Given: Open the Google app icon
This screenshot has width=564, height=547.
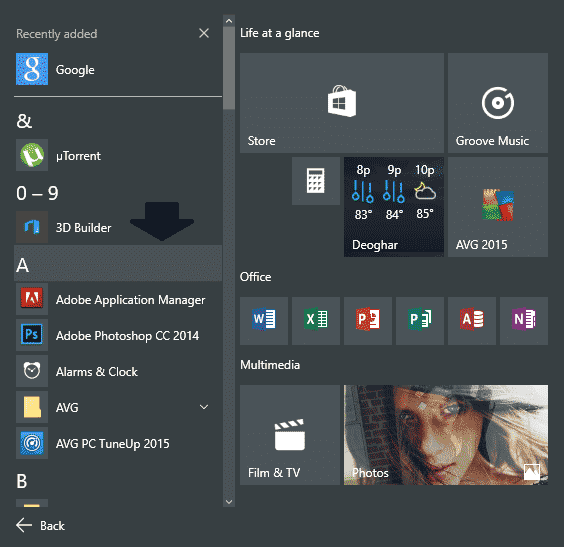Looking at the screenshot, I should [32, 69].
